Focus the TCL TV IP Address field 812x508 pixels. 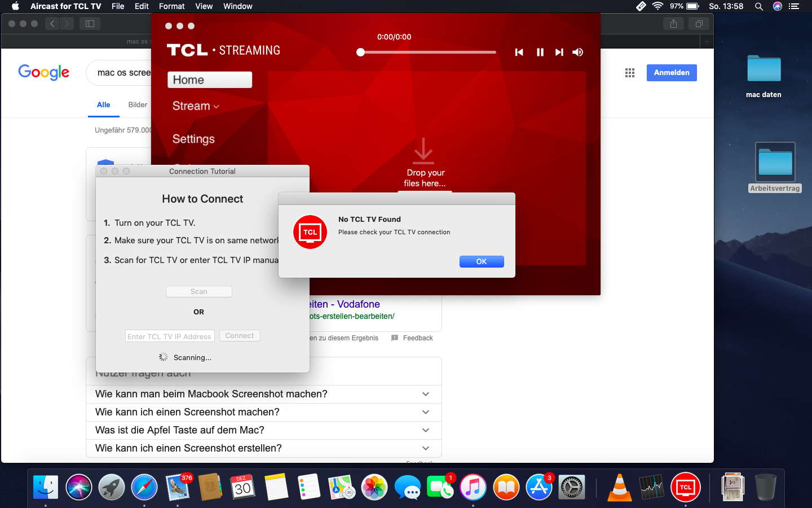[170, 336]
